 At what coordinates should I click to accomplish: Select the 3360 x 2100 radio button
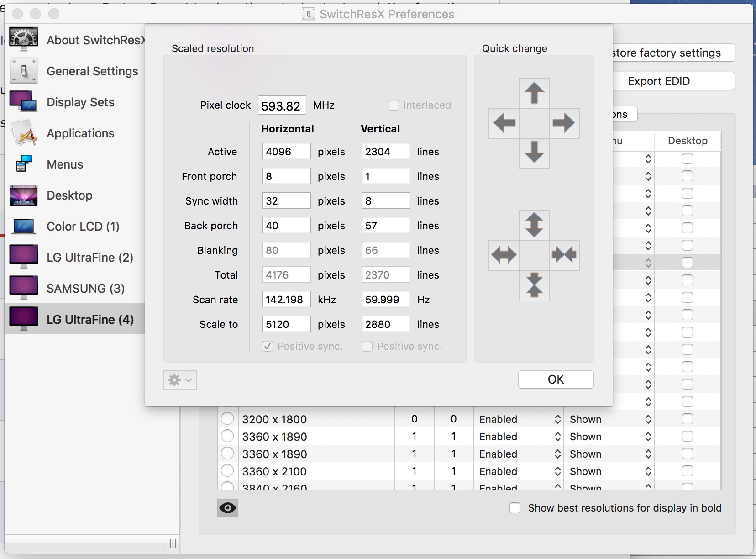(227, 471)
